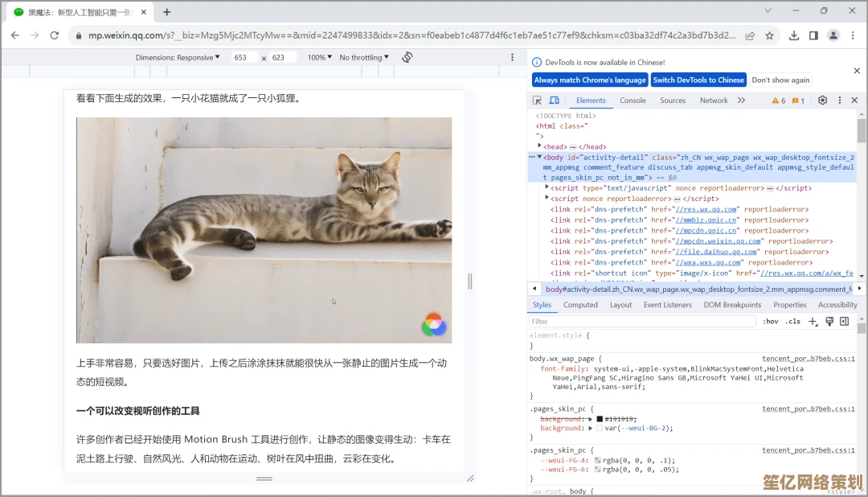Expand the head element node

(539, 146)
